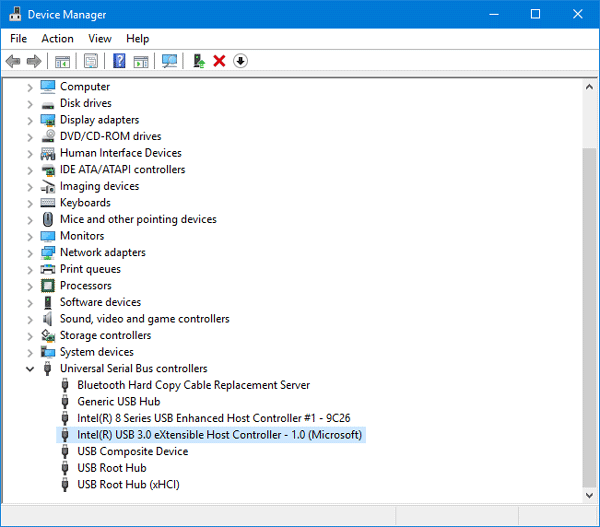Open the File menu
Screen dimensions: 600x527
[18, 38]
